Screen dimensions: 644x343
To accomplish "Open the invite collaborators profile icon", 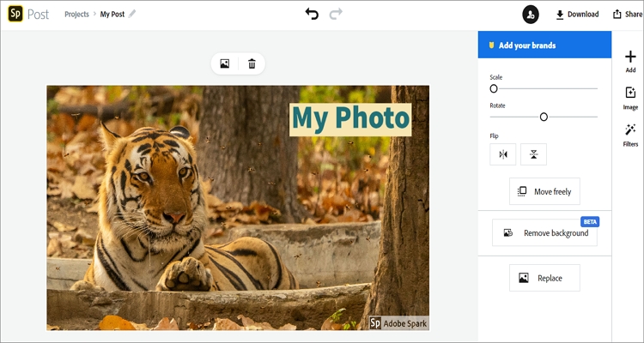I will tap(531, 15).
